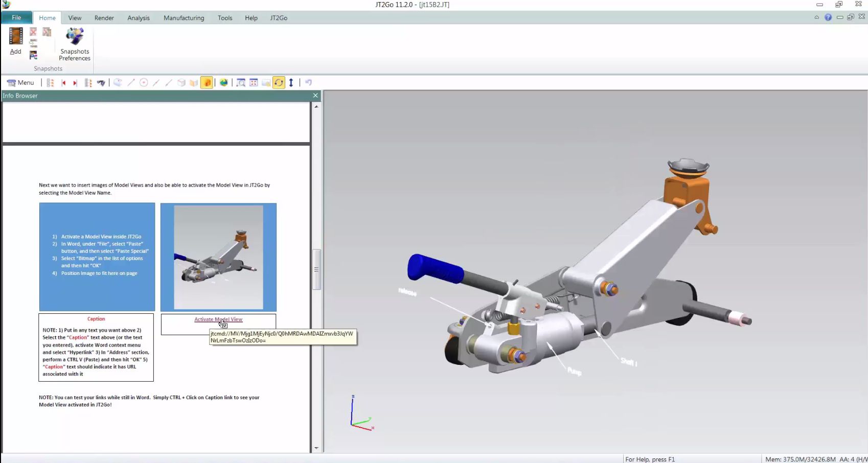Click the blue instruction steps box

point(97,257)
